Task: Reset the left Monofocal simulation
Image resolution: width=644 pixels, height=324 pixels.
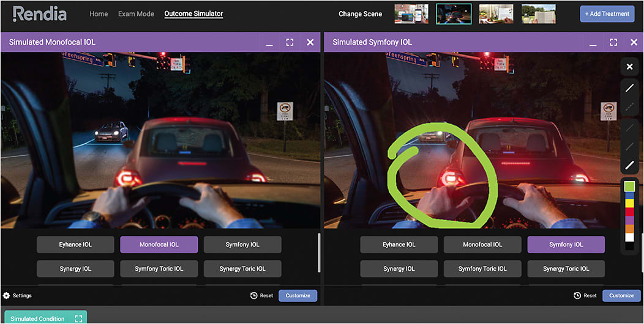Action: point(261,296)
